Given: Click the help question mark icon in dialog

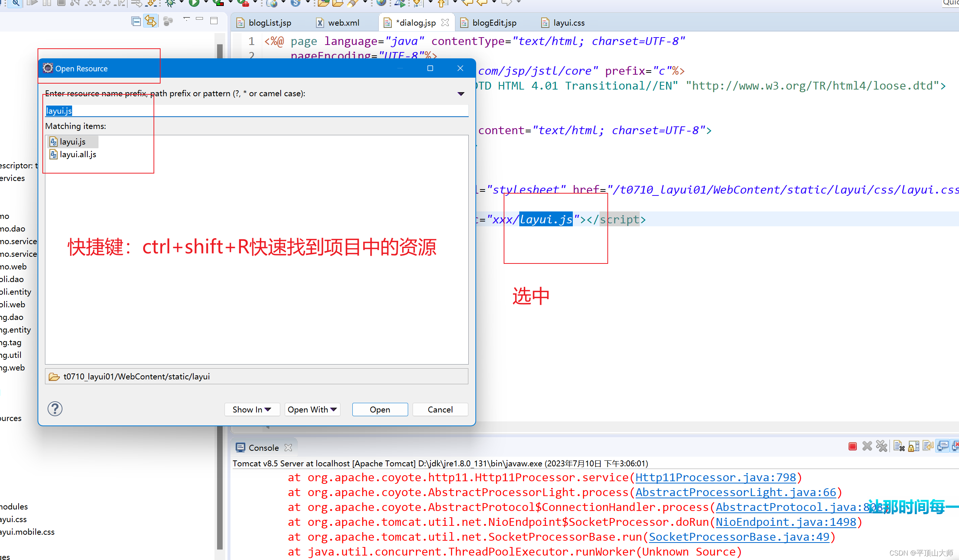Looking at the screenshot, I should (x=55, y=409).
